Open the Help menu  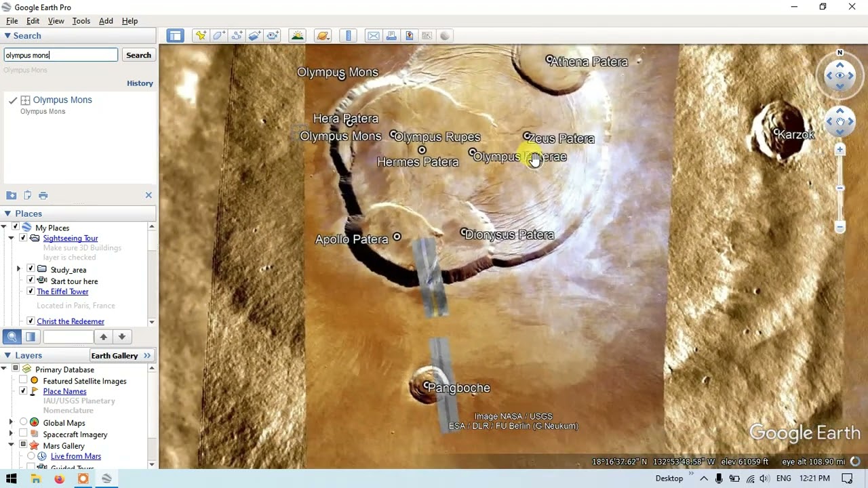[130, 21]
